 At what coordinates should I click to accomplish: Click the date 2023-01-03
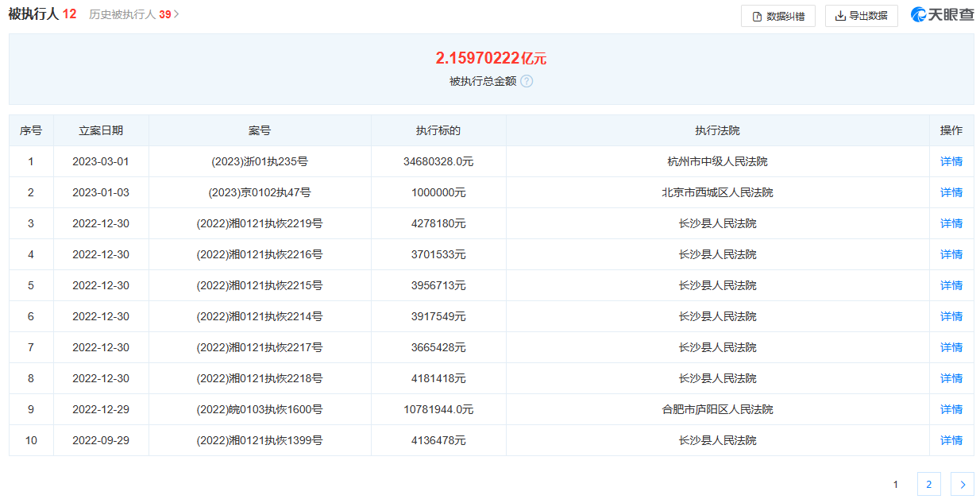[101, 192]
